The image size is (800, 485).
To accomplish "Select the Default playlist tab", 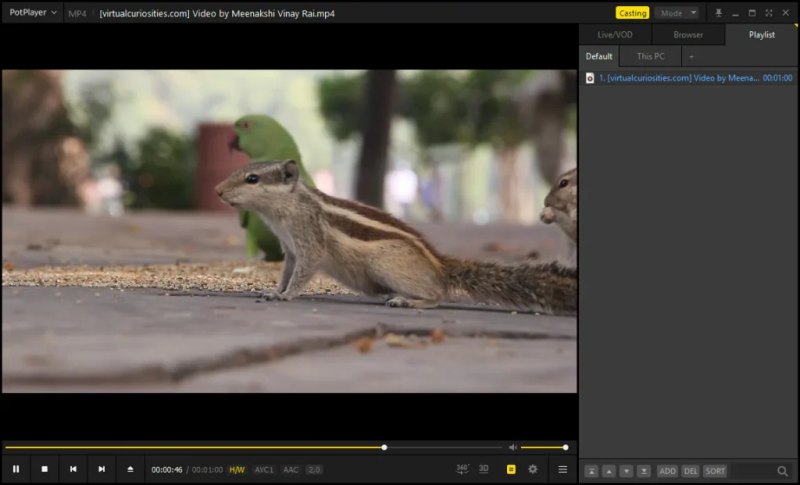I will (598, 56).
